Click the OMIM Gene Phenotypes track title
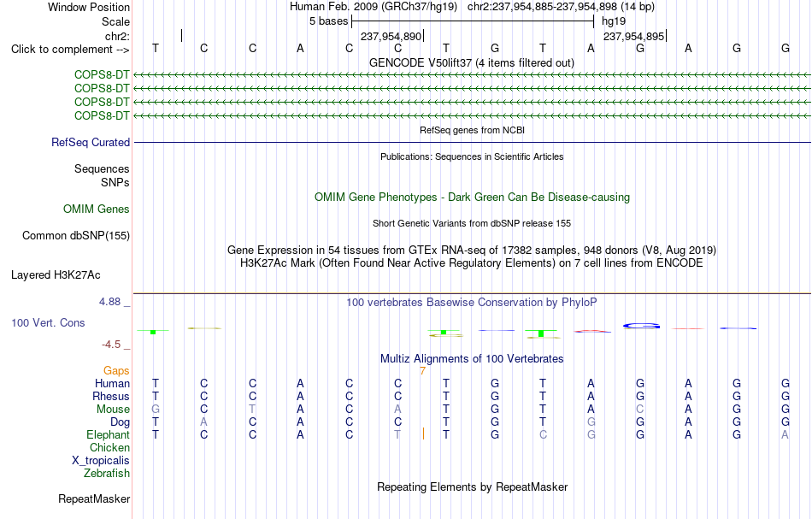This screenshot has width=812, height=519. coord(472,198)
